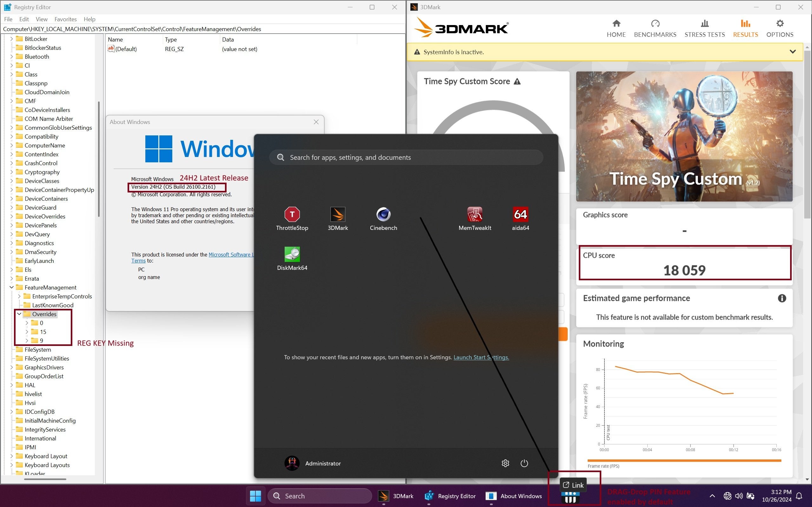Click the Windows Start button in taskbar
Screen dimensions: 812x507
click(x=255, y=496)
